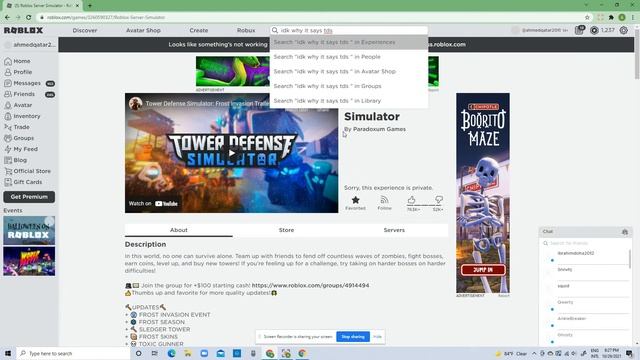
Task: Open Groups in sidebar
Action: click(x=24, y=138)
